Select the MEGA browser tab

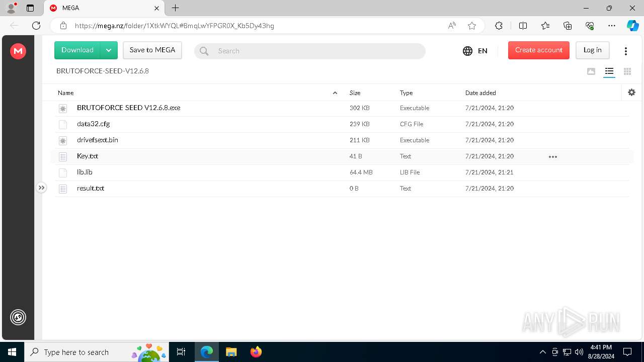(104, 8)
